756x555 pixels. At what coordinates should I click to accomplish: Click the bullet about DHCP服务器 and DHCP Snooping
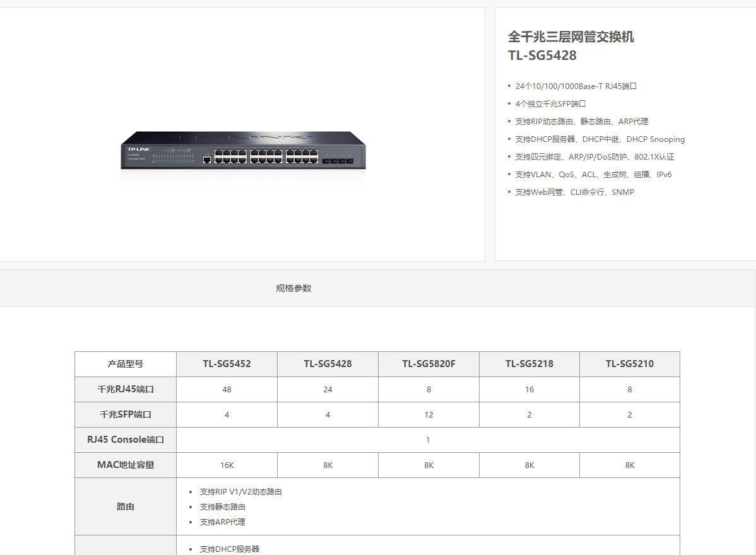(x=599, y=139)
